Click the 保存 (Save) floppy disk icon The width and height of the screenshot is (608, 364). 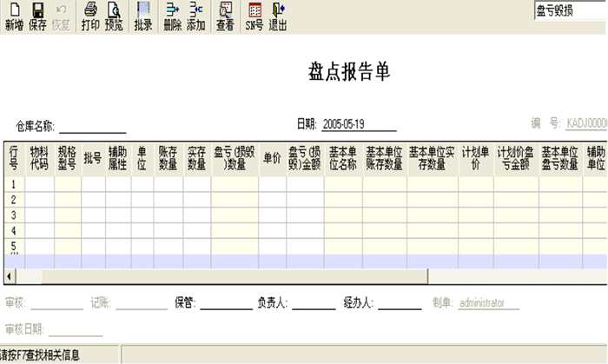37,12
